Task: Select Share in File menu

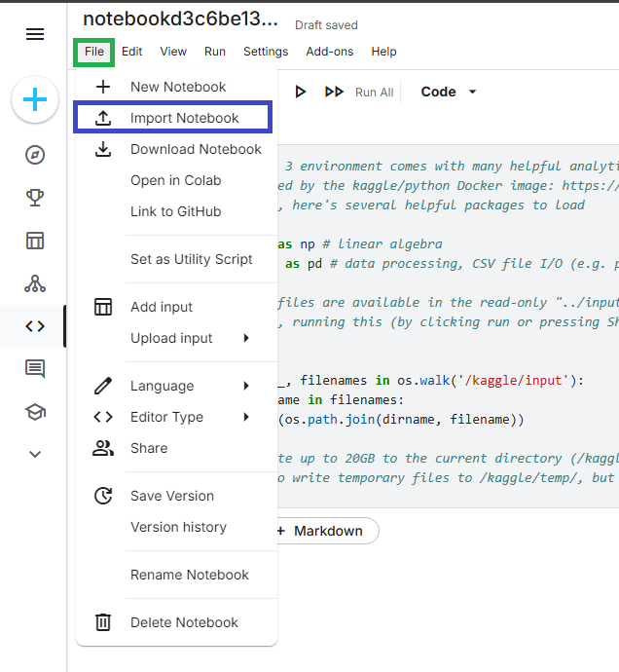Action: [x=176, y=448]
